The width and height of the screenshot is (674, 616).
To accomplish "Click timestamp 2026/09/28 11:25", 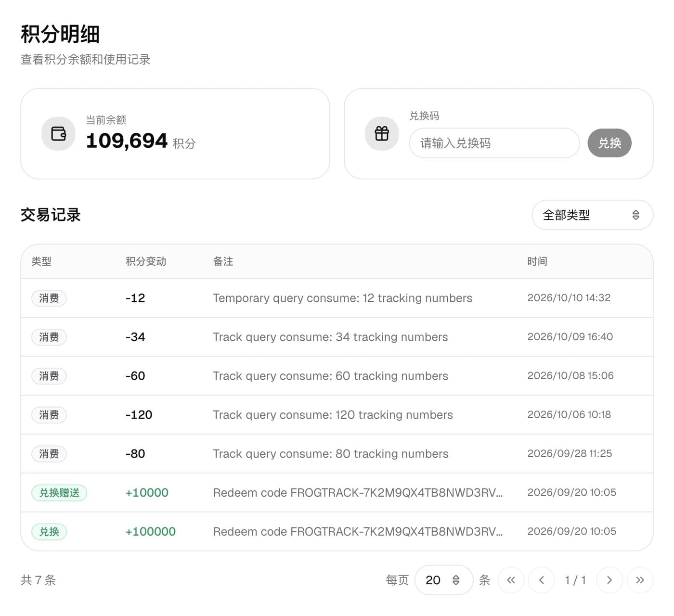I will 570,454.
